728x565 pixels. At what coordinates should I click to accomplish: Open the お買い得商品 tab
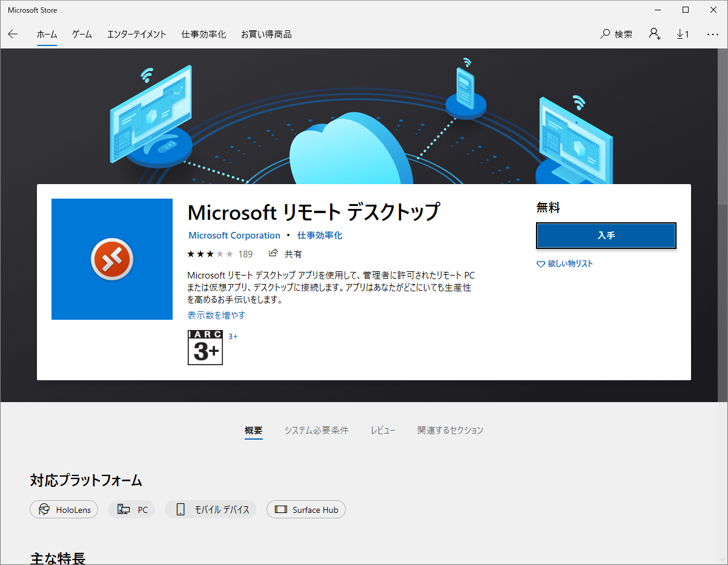[x=266, y=35]
